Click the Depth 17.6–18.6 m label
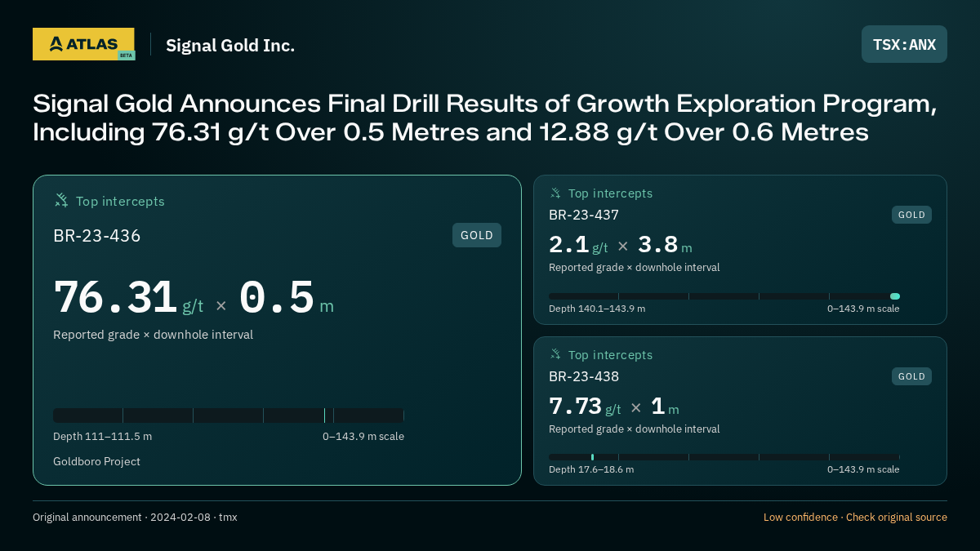 [591, 469]
